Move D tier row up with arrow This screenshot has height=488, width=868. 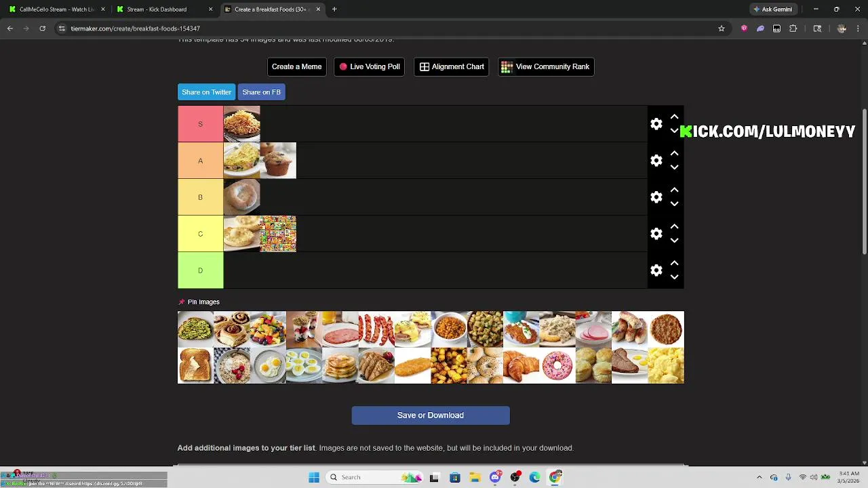click(674, 264)
